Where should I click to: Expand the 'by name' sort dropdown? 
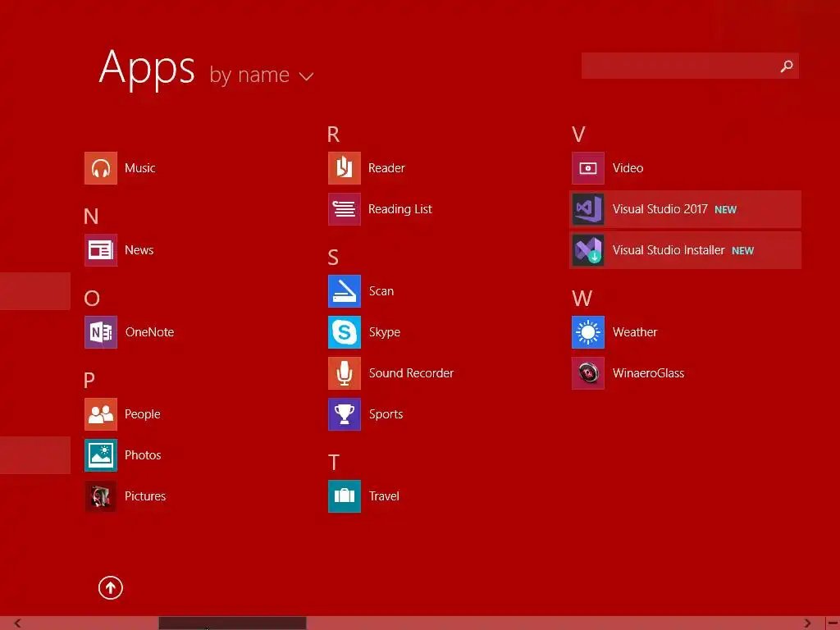tap(261, 75)
